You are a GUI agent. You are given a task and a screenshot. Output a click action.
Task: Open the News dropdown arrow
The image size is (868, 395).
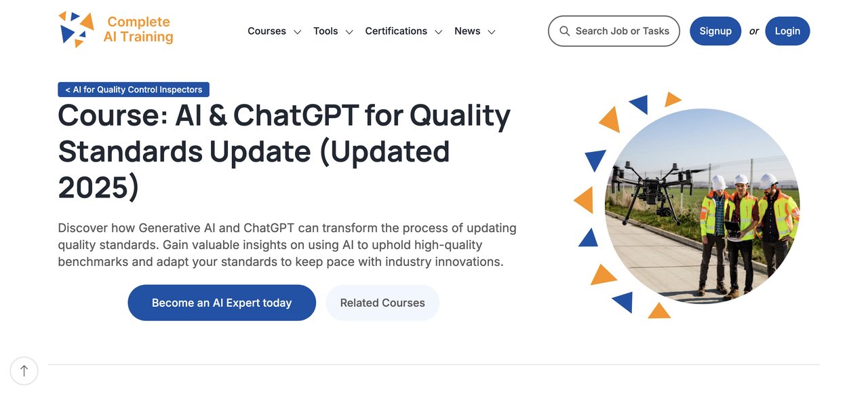pyautogui.click(x=491, y=31)
